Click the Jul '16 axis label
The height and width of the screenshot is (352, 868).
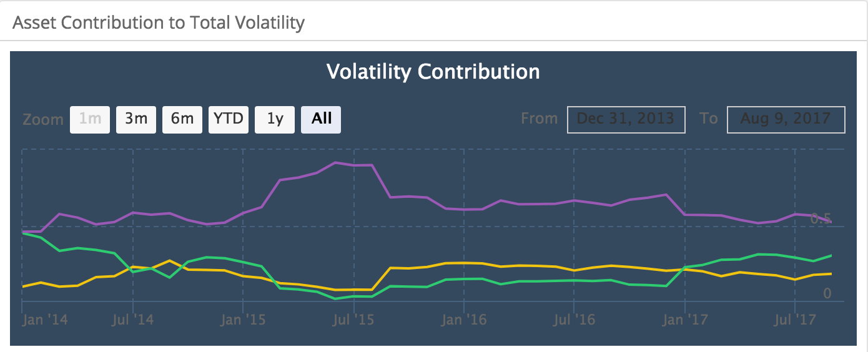[x=575, y=320]
